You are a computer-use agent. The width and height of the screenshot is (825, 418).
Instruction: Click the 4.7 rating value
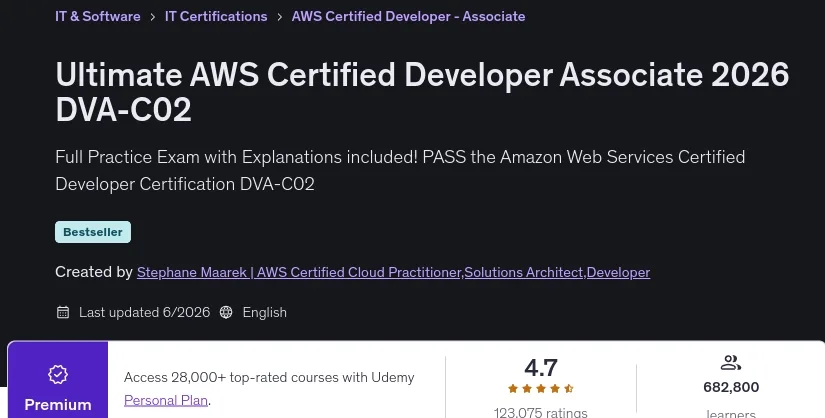pyautogui.click(x=541, y=367)
